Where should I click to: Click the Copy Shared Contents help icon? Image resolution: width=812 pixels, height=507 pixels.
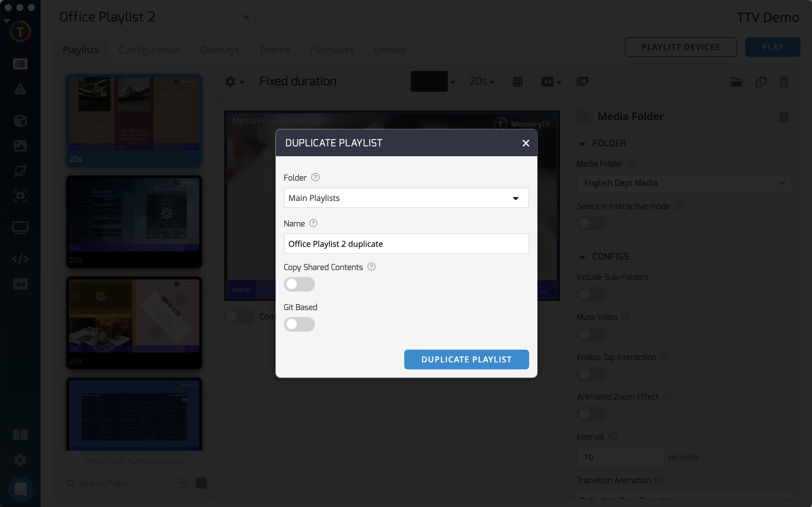371,267
